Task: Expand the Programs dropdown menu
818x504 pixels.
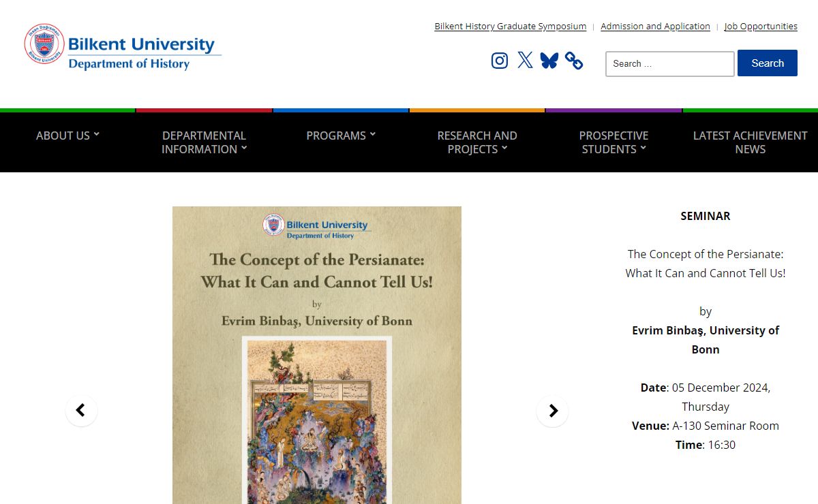Action: (341, 136)
